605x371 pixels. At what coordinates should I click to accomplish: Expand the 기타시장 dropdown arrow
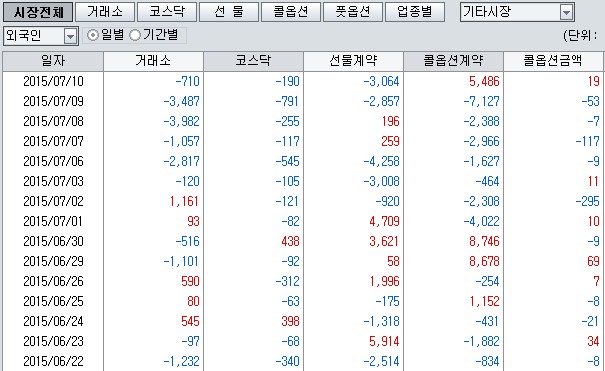(x=566, y=13)
